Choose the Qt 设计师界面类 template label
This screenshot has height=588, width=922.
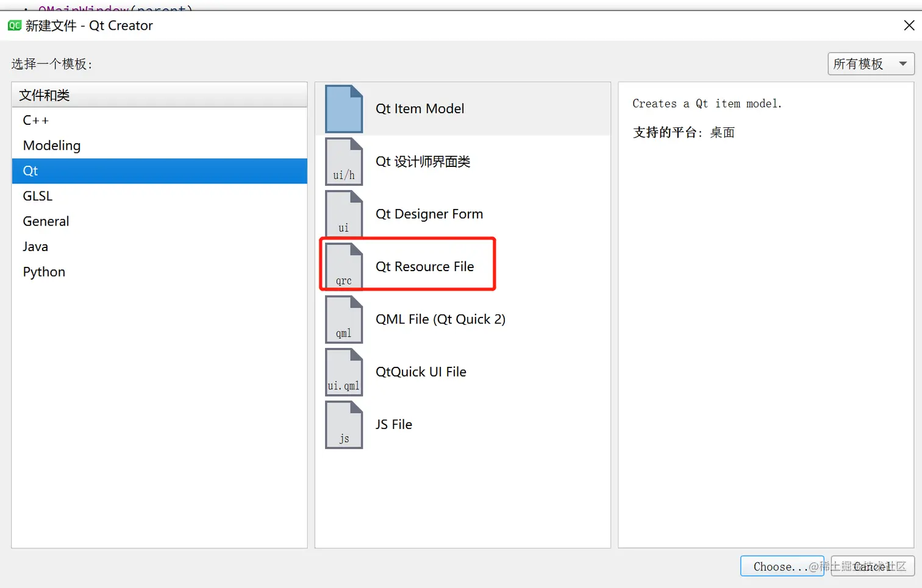423,161
